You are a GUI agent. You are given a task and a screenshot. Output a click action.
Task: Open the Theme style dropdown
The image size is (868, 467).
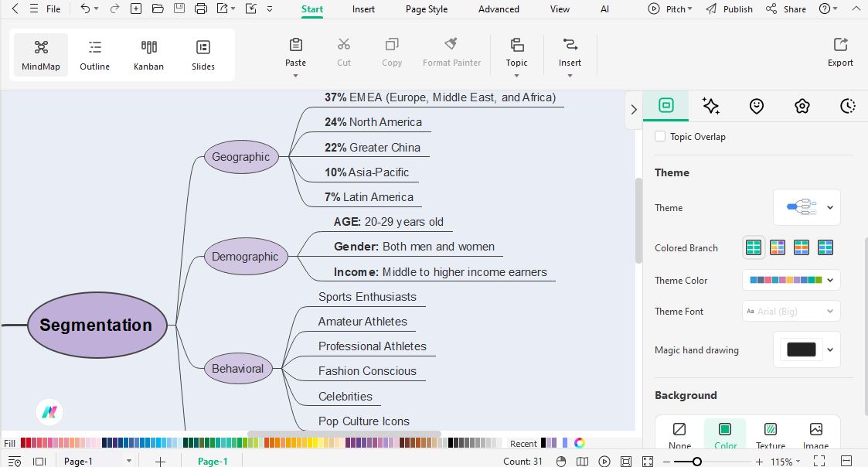coord(807,207)
